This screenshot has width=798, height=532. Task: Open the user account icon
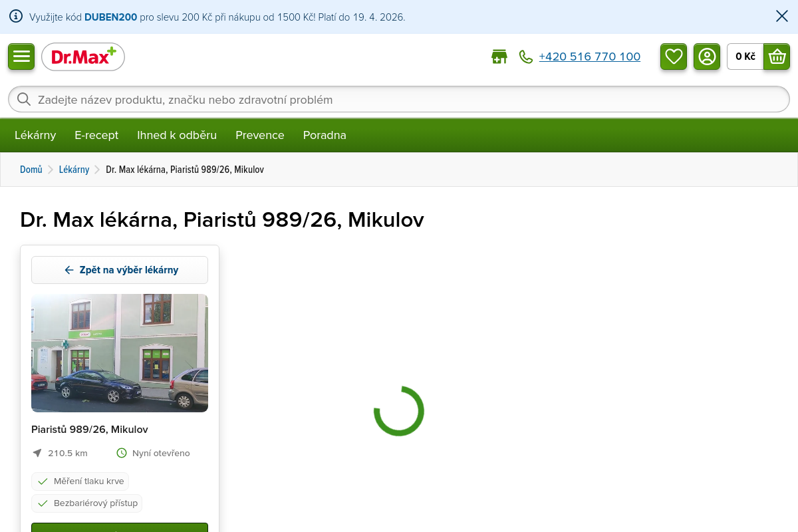coord(707,57)
